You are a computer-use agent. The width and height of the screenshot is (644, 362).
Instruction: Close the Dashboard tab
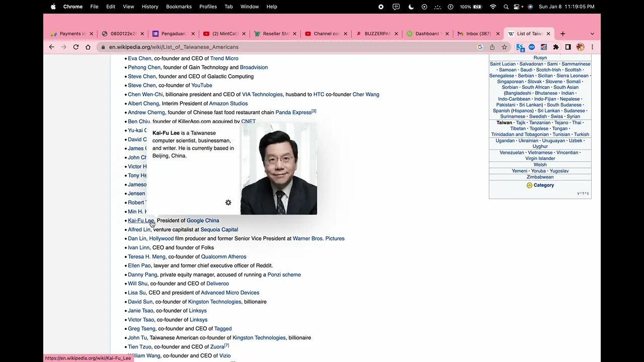coord(447,34)
